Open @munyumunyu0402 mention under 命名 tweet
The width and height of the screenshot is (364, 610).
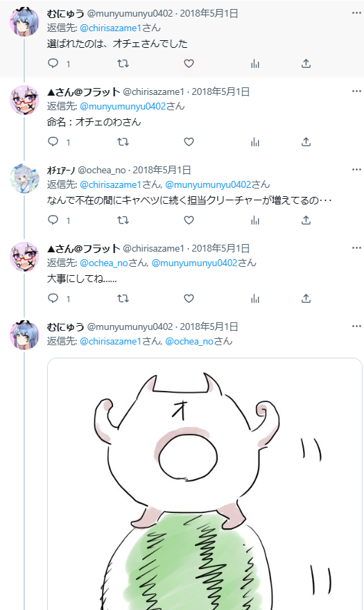pos(123,106)
